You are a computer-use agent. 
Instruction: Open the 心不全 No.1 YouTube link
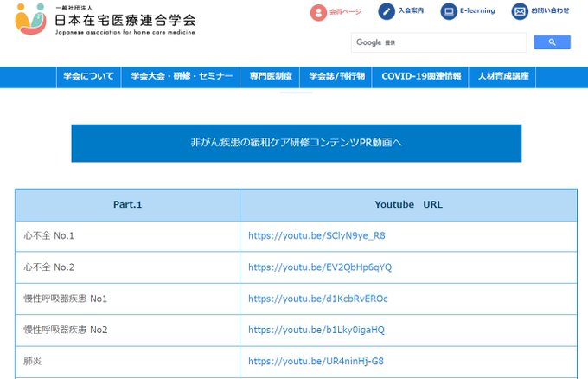click(x=316, y=235)
